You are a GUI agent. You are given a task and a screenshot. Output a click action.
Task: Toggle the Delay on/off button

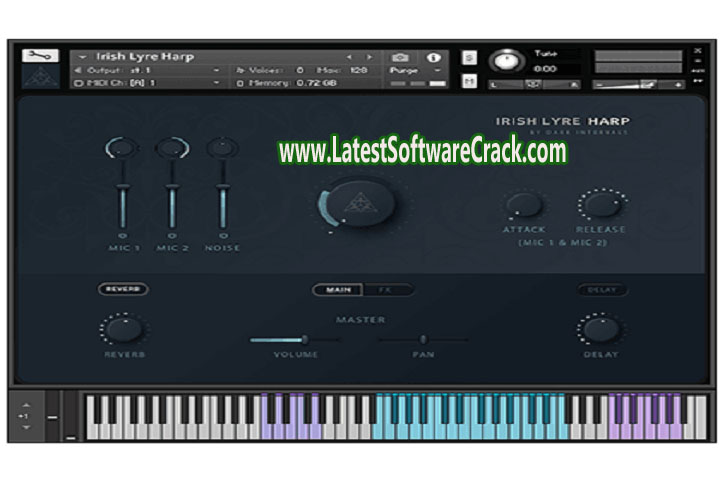point(601,290)
